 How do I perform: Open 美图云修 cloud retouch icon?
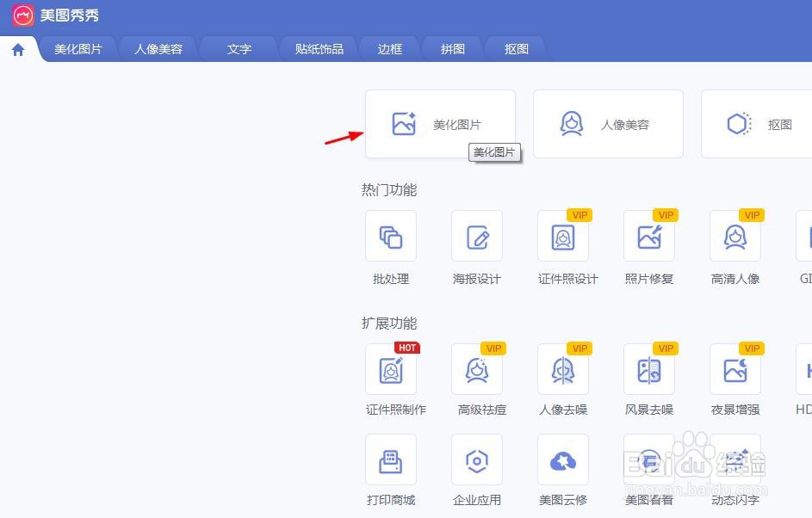pyautogui.click(x=563, y=459)
